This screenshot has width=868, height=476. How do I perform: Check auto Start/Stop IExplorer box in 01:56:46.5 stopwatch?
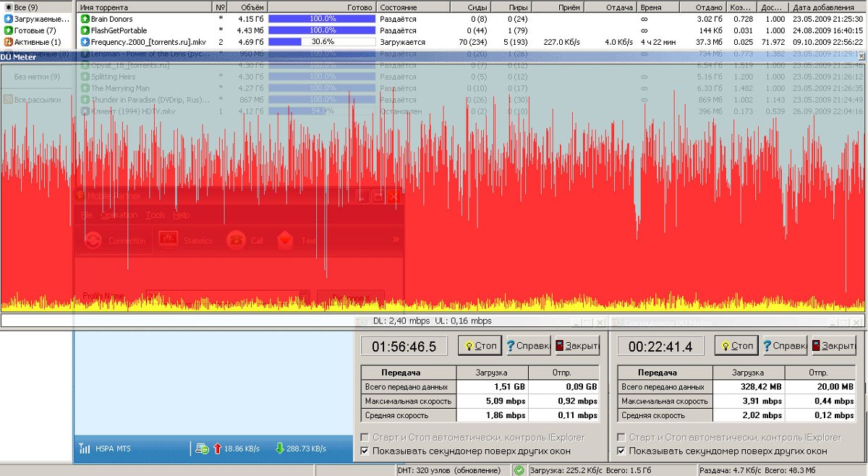365,437
